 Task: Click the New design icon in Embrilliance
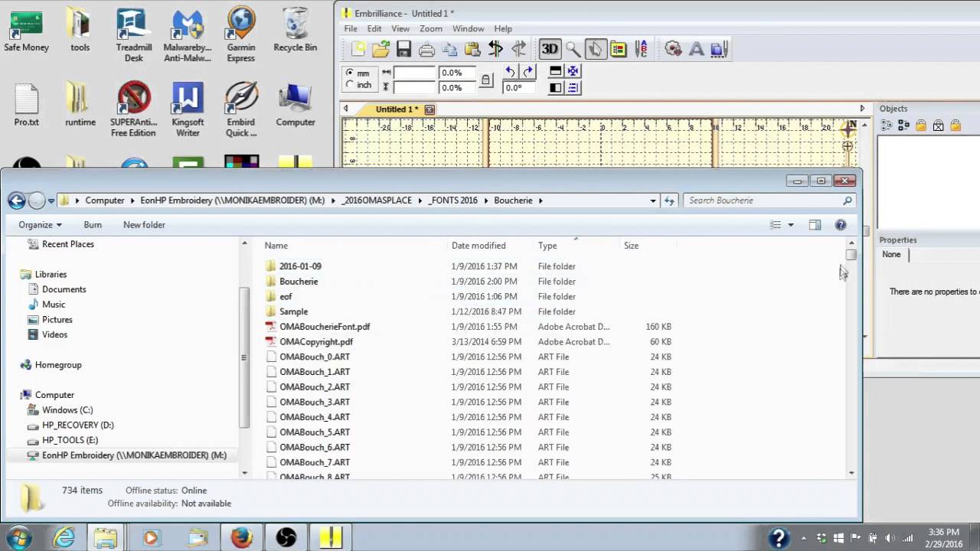358,50
